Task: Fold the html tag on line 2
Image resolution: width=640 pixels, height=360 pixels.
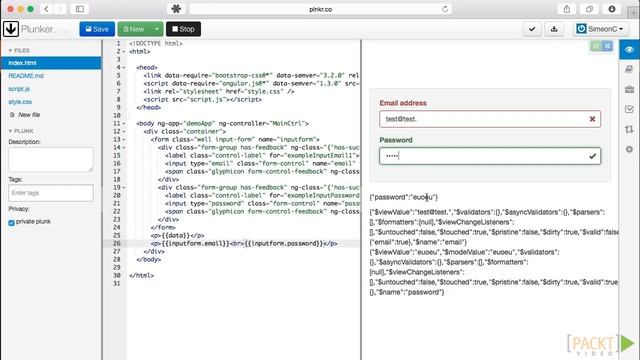Action: pyautogui.click(x=124, y=52)
